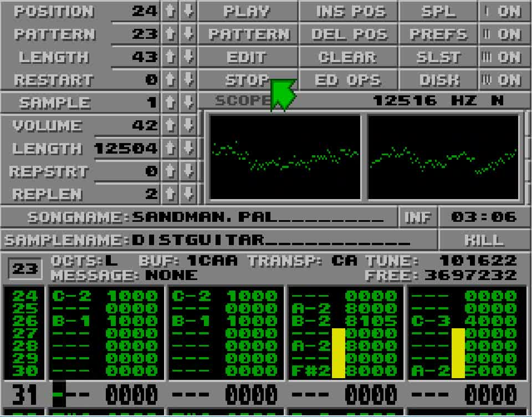Click the Volume value 42

point(145,126)
